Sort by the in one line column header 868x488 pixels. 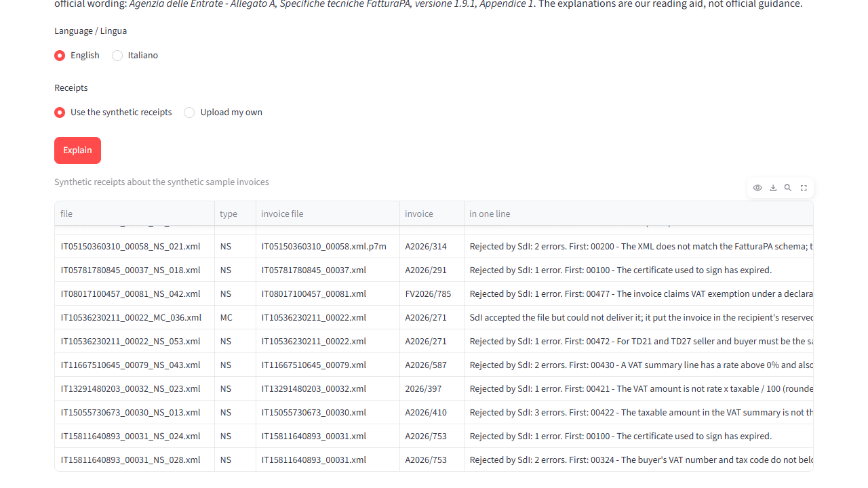pos(639,213)
